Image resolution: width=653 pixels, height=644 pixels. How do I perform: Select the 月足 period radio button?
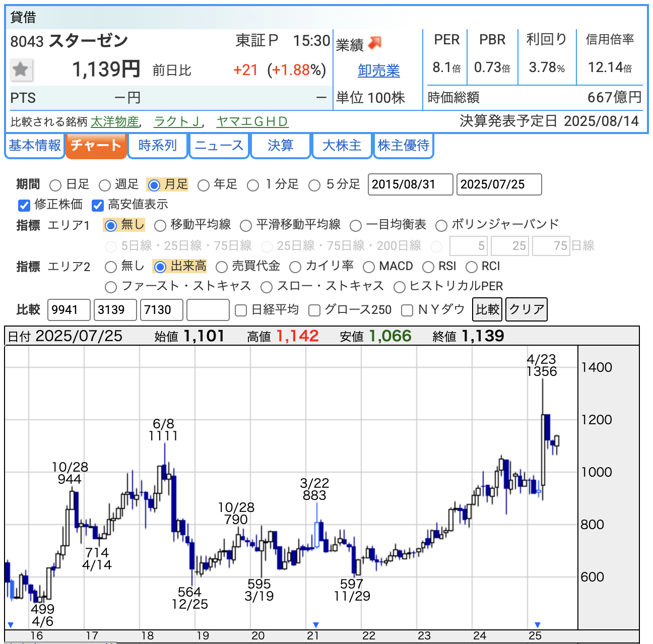pos(154,185)
